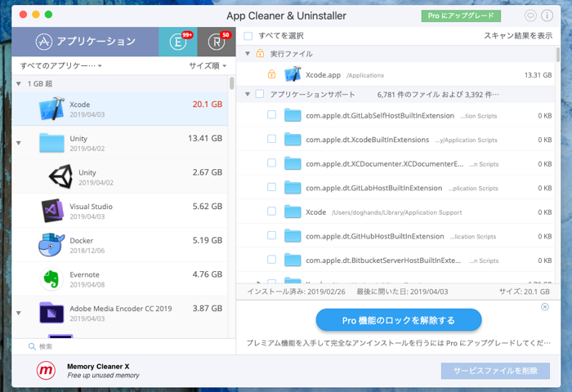Click the Xcode Application Support folder icon
Image resolution: width=572 pixels, height=392 pixels.
(293, 212)
